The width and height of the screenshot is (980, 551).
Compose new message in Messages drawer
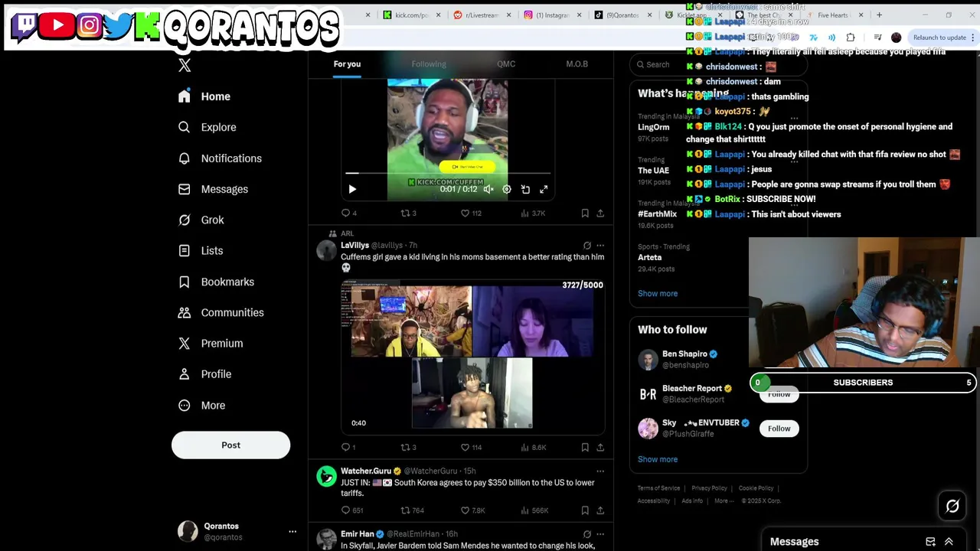[930, 541]
